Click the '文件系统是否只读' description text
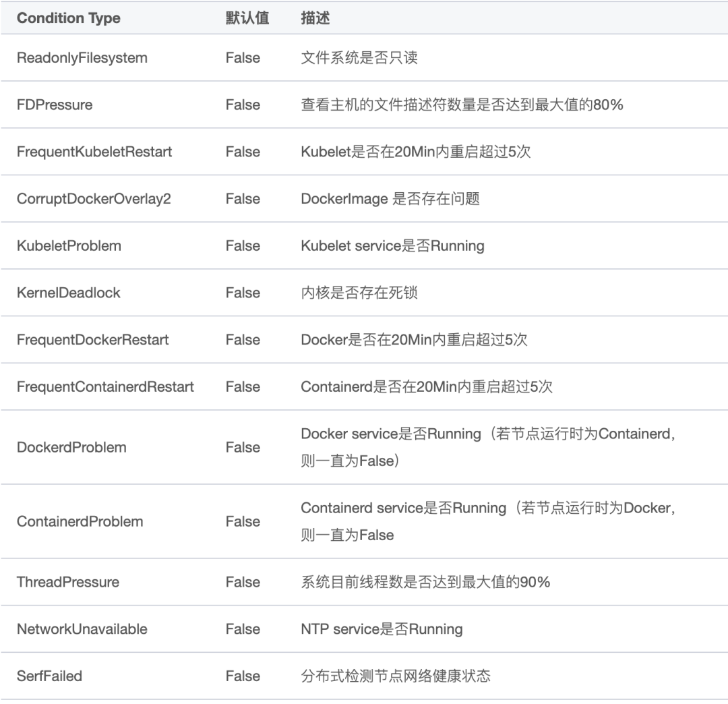The image size is (728, 704). coord(359,58)
